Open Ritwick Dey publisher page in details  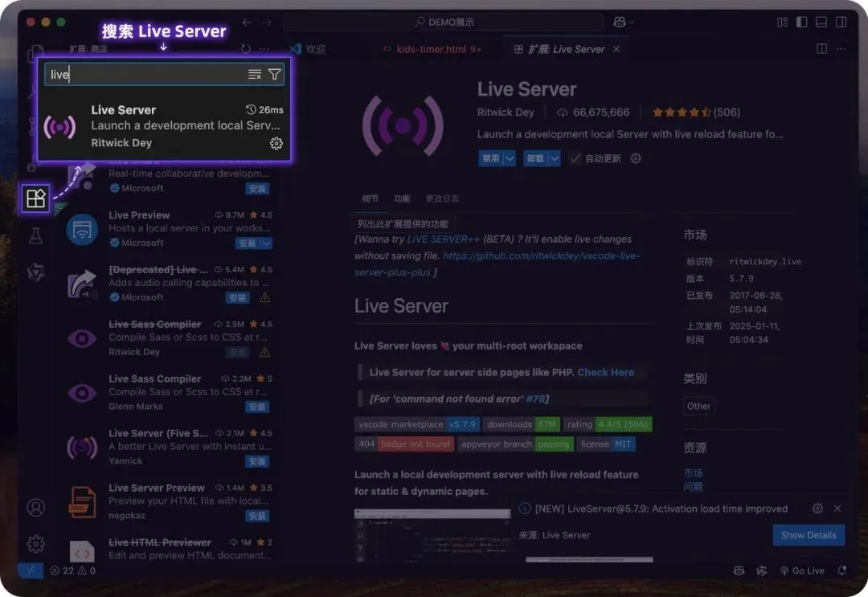[x=506, y=112]
